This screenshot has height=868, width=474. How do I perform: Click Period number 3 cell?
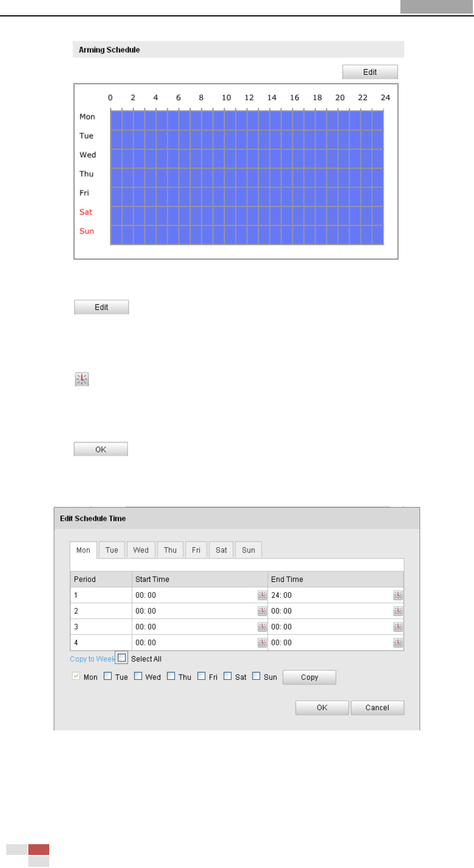click(x=101, y=627)
